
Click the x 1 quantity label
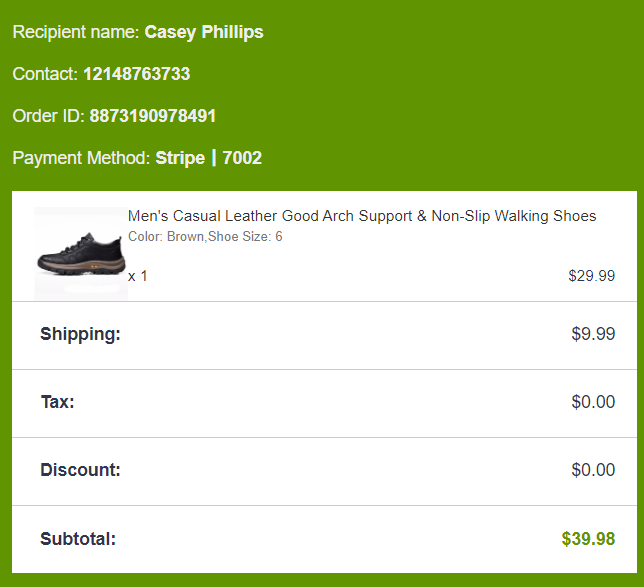click(x=137, y=276)
